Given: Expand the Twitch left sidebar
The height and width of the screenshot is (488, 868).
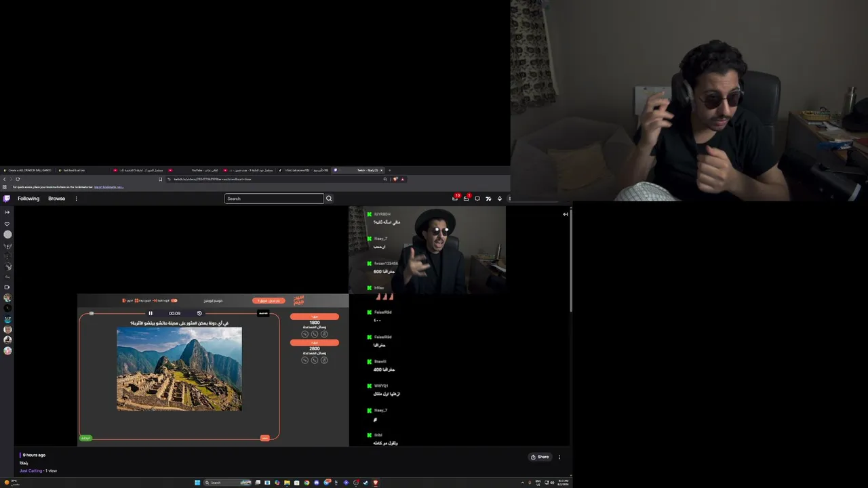Looking at the screenshot, I should [7, 212].
